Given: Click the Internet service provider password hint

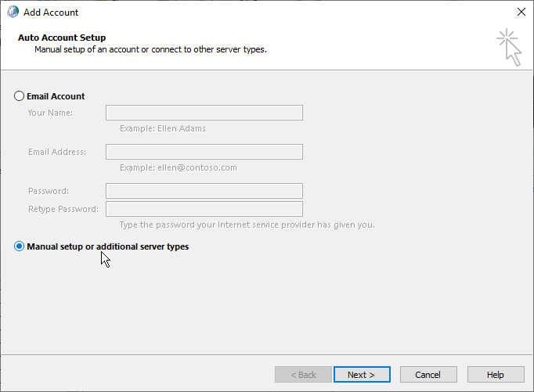Looking at the screenshot, I should coord(247,225).
